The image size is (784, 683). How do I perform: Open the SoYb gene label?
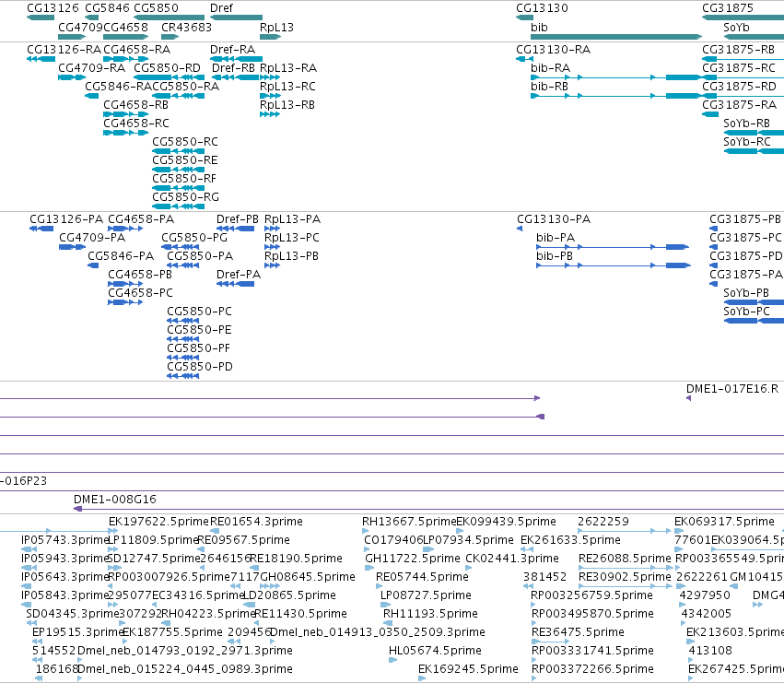point(736,28)
